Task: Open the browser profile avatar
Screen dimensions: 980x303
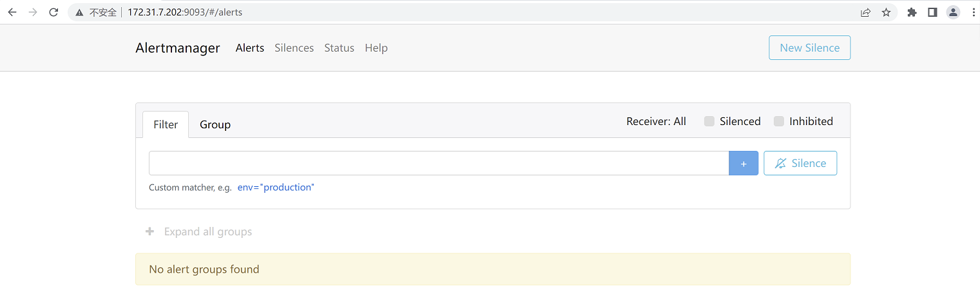Action: [953, 12]
